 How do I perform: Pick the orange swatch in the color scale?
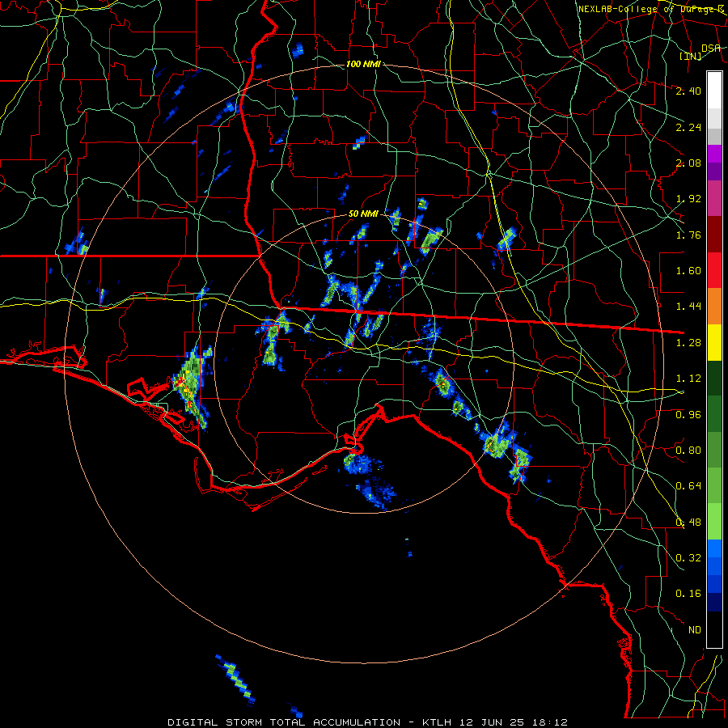point(714,307)
